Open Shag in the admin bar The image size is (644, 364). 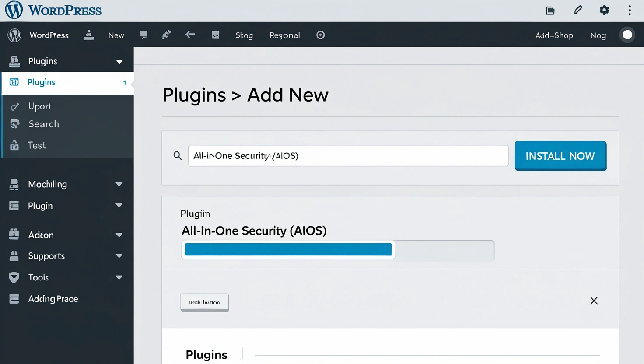click(244, 35)
